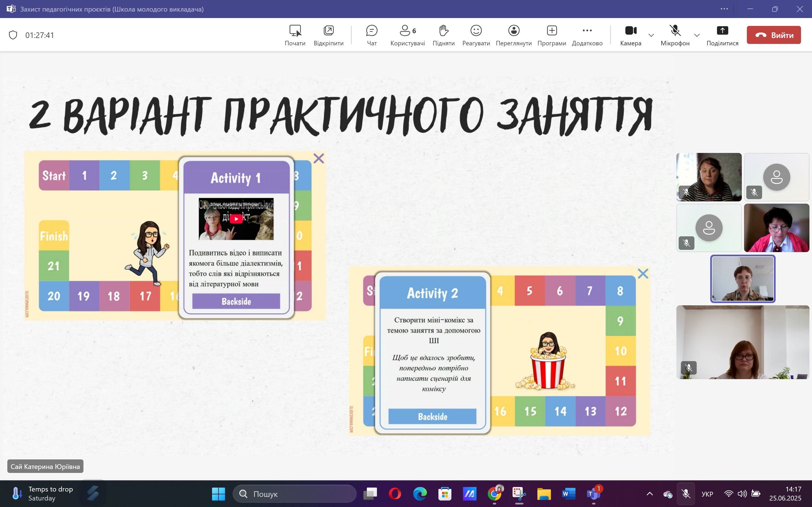Unmute the Мікрофон microphone

675,35
